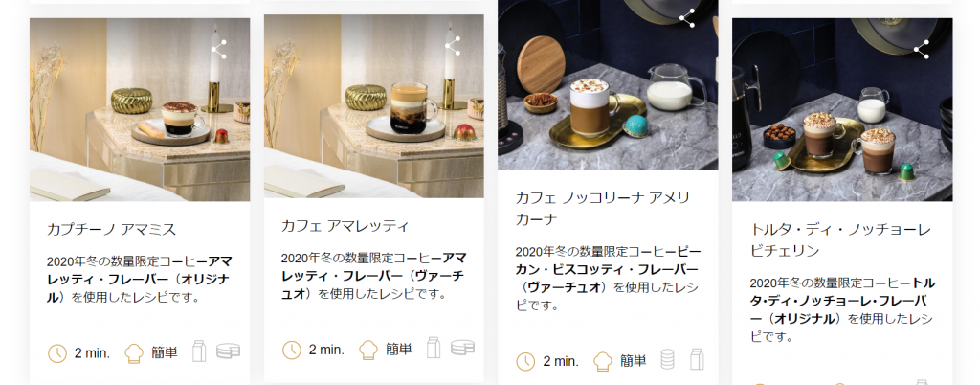
Task: Share the トルタ・ディ・ノッチョーレ ビチェリン recipe
Action: click(x=922, y=50)
